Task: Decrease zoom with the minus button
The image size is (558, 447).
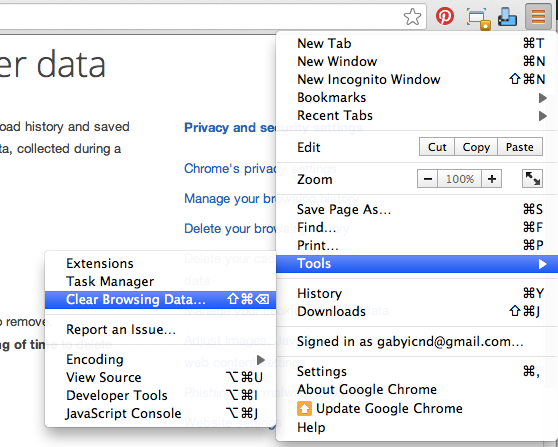Action: pos(428,179)
